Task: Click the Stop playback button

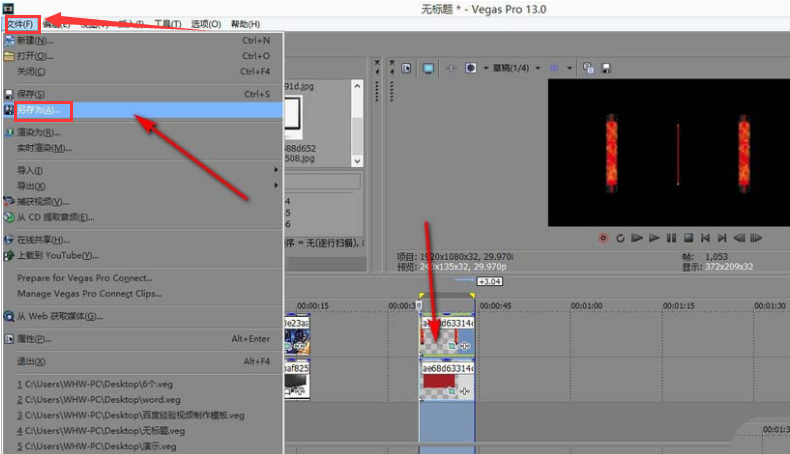Action: point(688,238)
